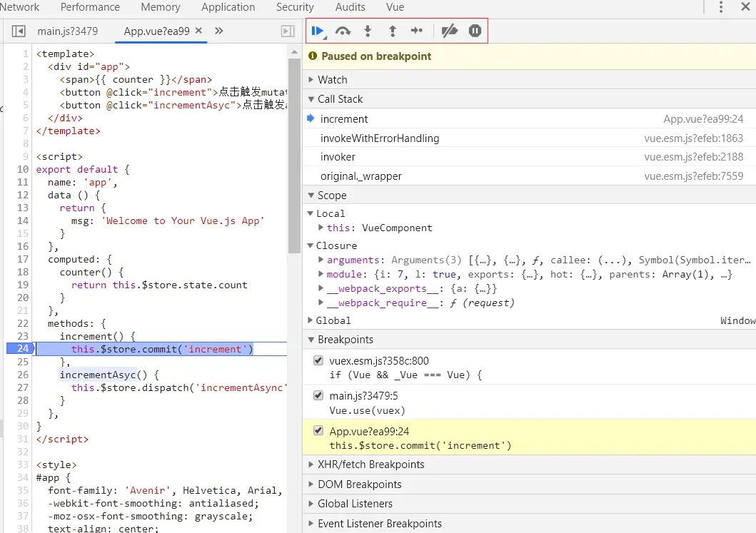Click the Step over next function call icon

click(343, 31)
